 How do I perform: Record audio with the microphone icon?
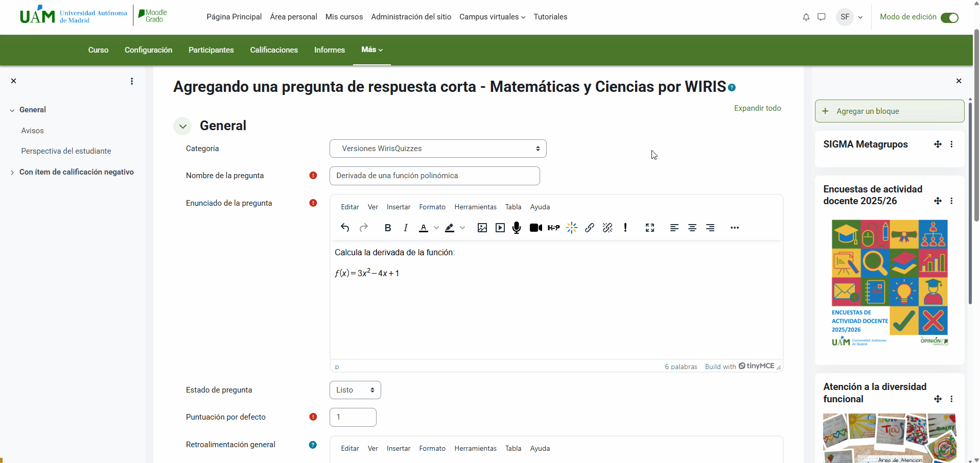516,228
